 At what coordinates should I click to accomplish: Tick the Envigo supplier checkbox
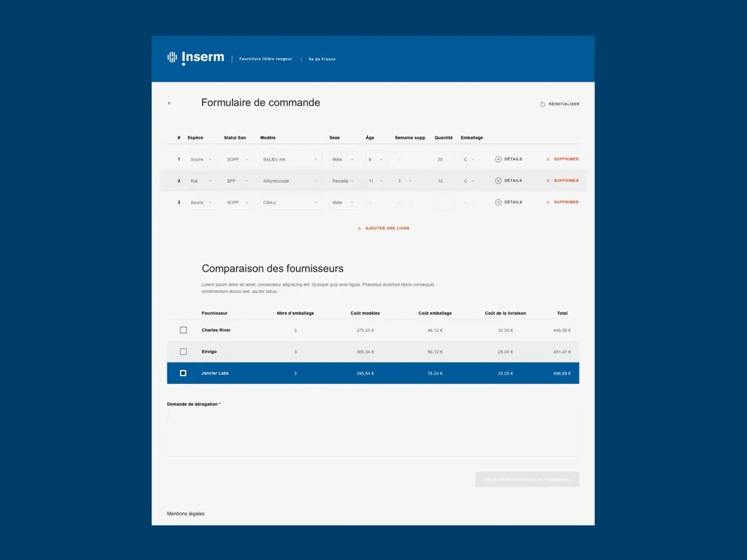tap(183, 352)
